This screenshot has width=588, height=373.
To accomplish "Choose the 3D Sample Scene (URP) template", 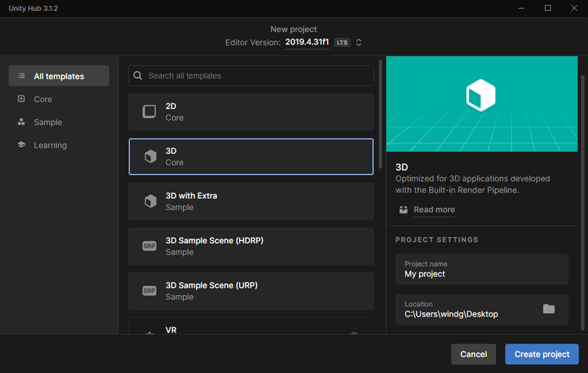I will 251,291.
